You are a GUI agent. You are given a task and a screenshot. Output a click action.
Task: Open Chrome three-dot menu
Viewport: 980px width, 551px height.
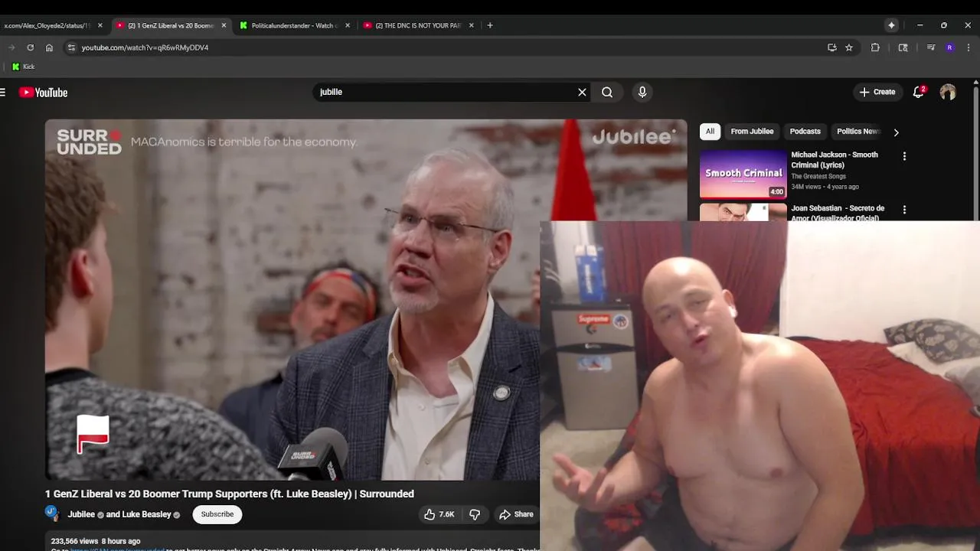tap(969, 47)
